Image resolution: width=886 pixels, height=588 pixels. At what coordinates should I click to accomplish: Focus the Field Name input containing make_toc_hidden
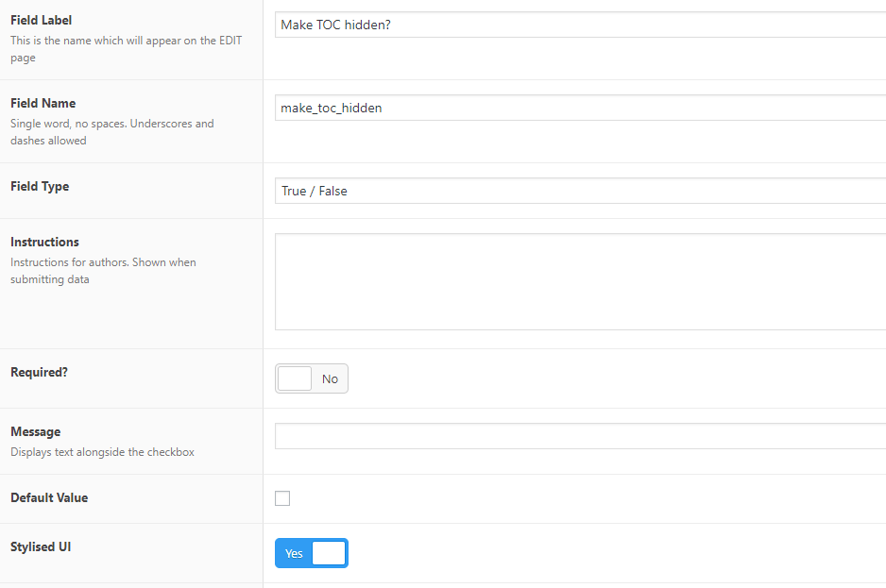tap(580, 108)
